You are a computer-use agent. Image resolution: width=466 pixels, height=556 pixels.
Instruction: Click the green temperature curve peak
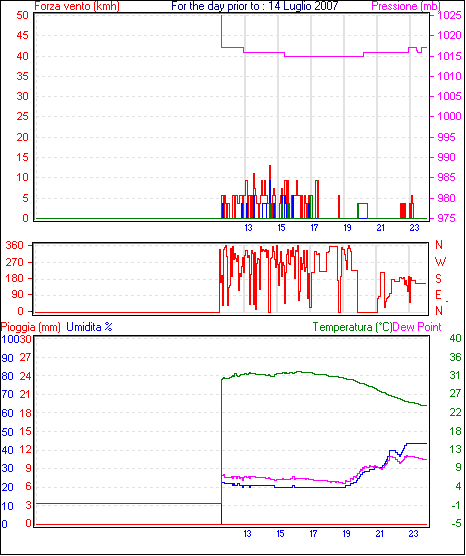299,372
